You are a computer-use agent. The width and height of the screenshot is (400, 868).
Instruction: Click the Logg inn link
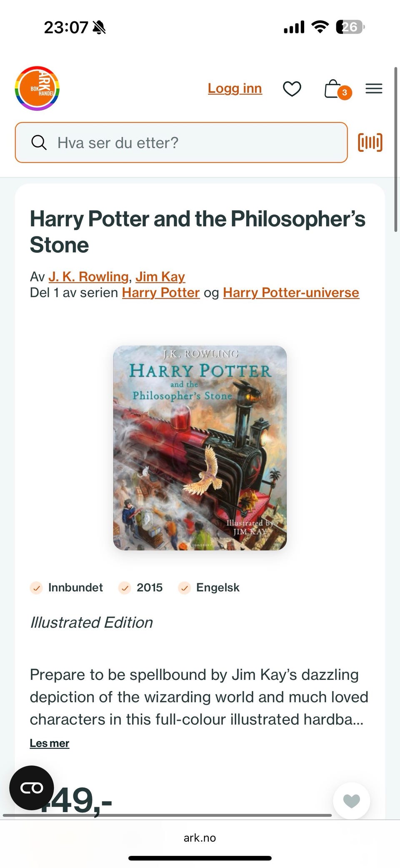coord(235,88)
